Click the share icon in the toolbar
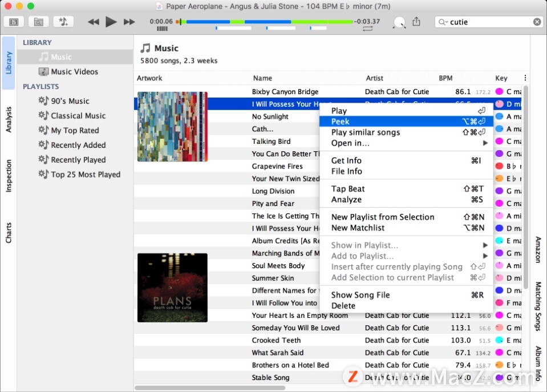Screen dimensions: 547x392 pyautogui.click(x=416, y=22)
